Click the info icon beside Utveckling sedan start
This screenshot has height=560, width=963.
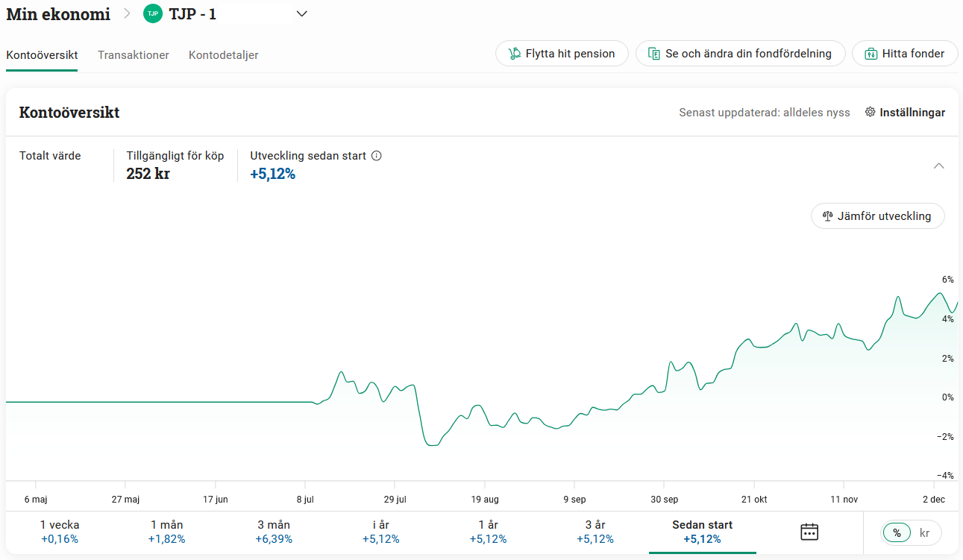377,156
